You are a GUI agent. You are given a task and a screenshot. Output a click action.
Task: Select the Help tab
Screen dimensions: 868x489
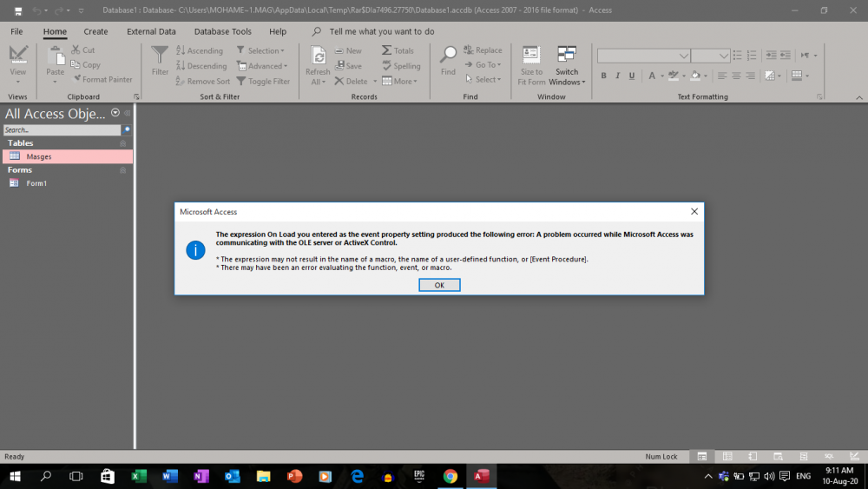(x=278, y=31)
